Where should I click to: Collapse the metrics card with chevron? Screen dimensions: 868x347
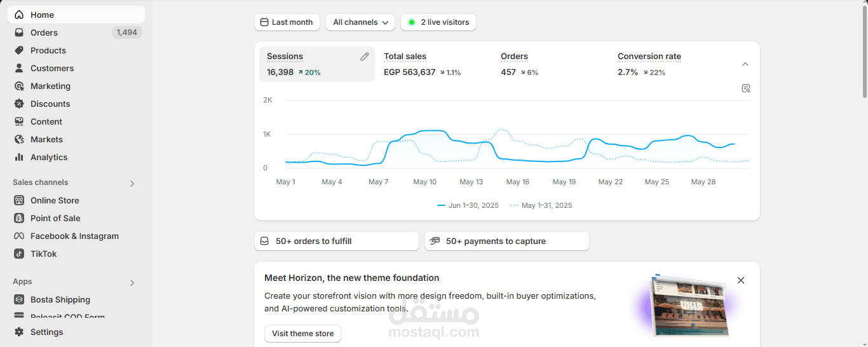click(745, 64)
